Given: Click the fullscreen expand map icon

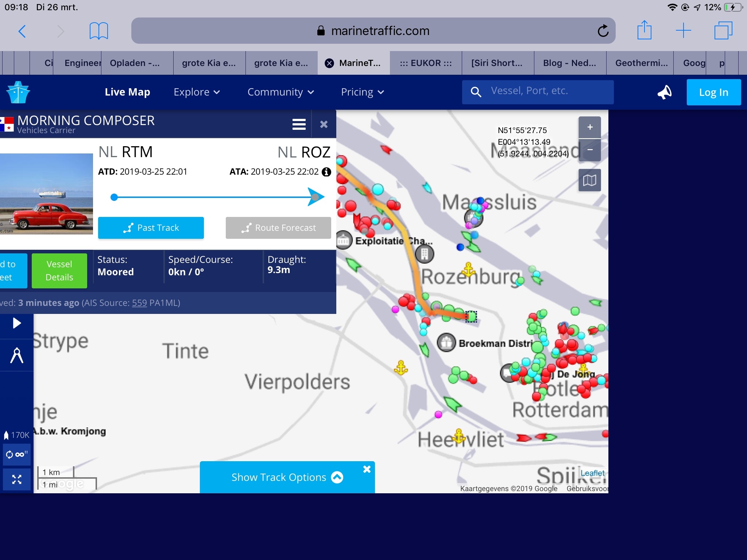Looking at the screenshot, I should 17,479.
